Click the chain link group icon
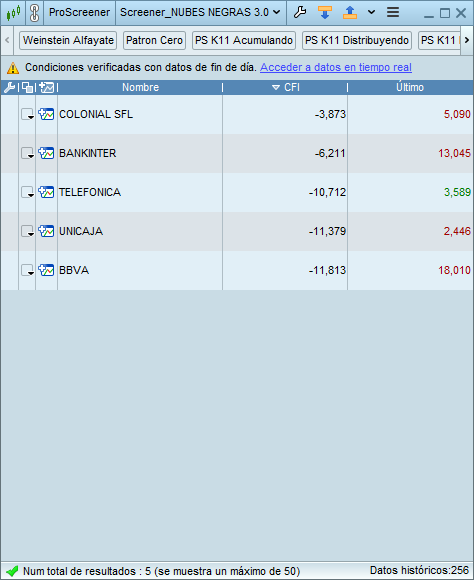This screenshot has width=474, height=580. (34, 13)
